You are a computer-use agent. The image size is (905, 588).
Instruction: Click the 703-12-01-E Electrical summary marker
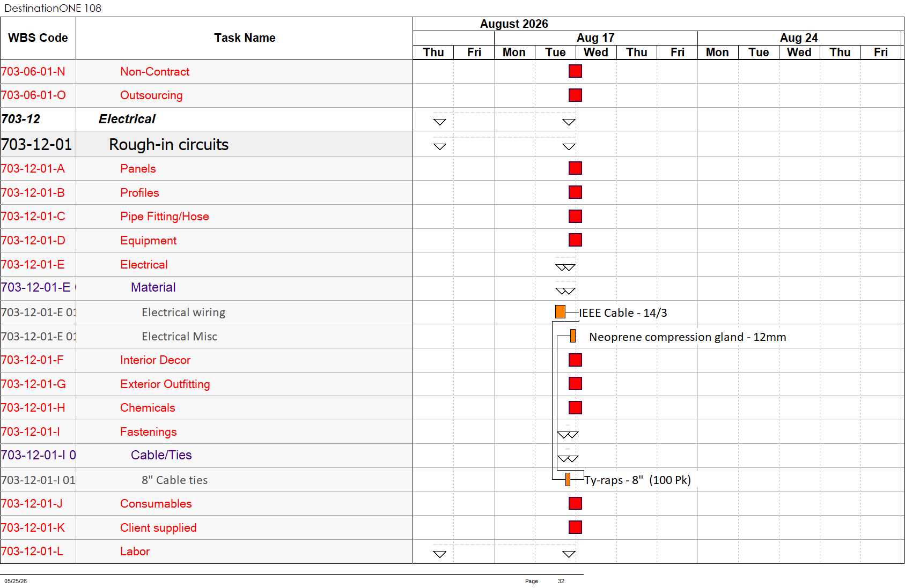click(565, 267)
